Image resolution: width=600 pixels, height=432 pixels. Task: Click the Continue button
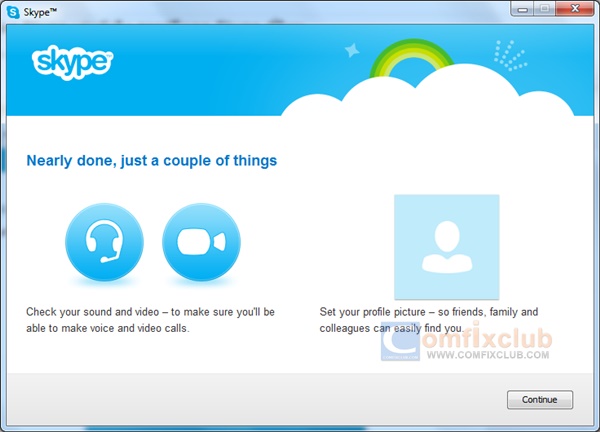[x=540, y=399]
